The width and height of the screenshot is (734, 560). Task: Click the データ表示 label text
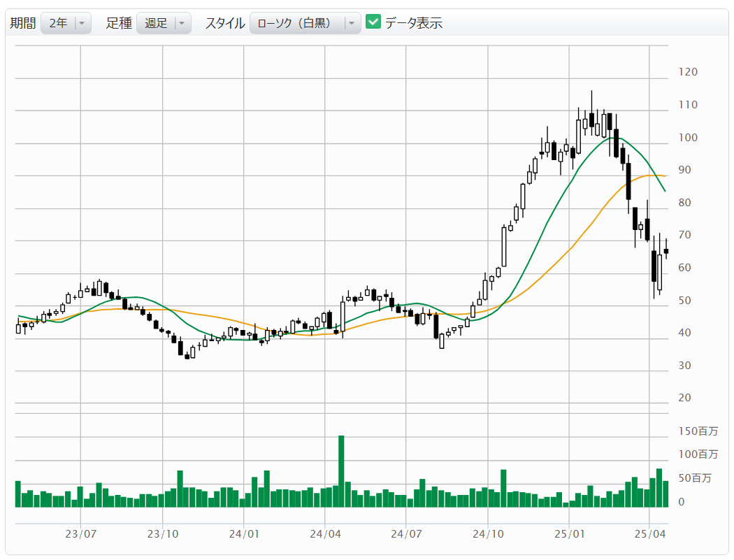[x=414, y=23]
